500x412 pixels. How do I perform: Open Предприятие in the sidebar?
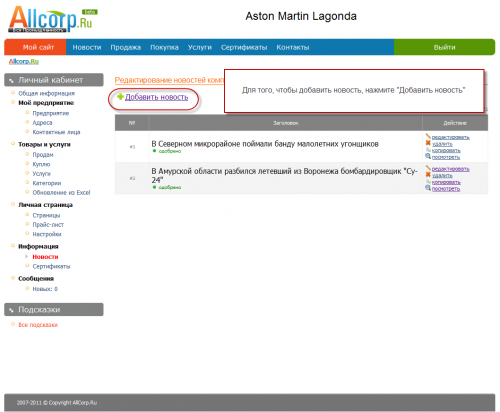click(51, 113)
